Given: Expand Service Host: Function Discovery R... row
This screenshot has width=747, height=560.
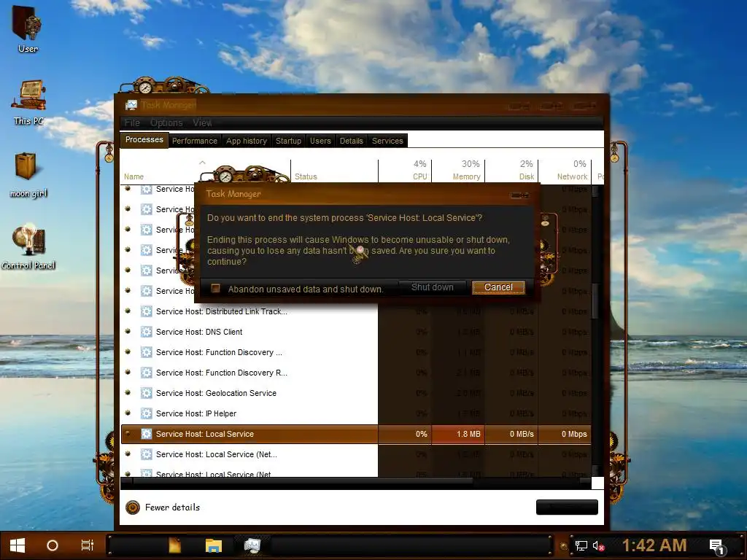Looking at the screenshot, I should click(x=128, y=373).
